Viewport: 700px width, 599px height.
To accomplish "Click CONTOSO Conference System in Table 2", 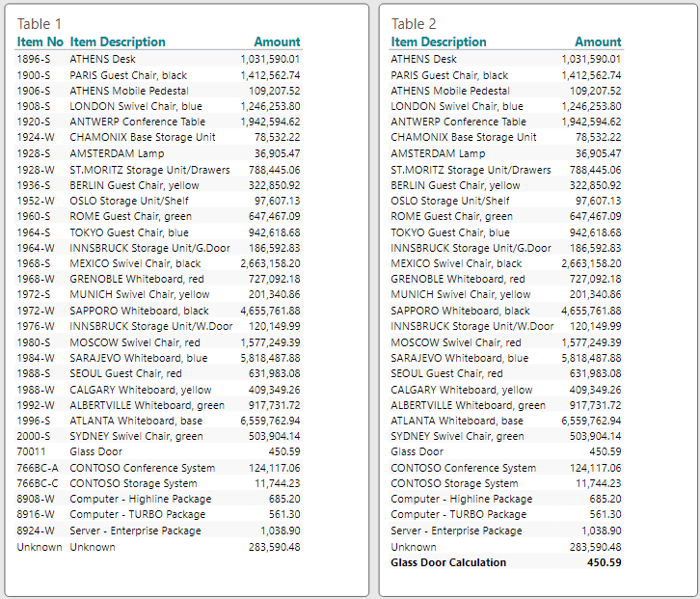I will 463,468.
